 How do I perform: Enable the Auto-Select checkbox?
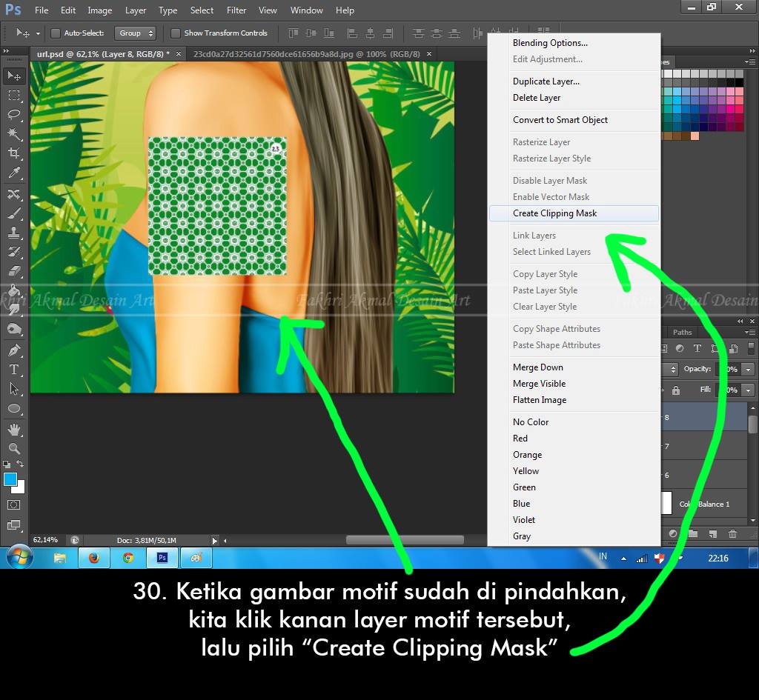pyautogui.click(x=56, y=33)
